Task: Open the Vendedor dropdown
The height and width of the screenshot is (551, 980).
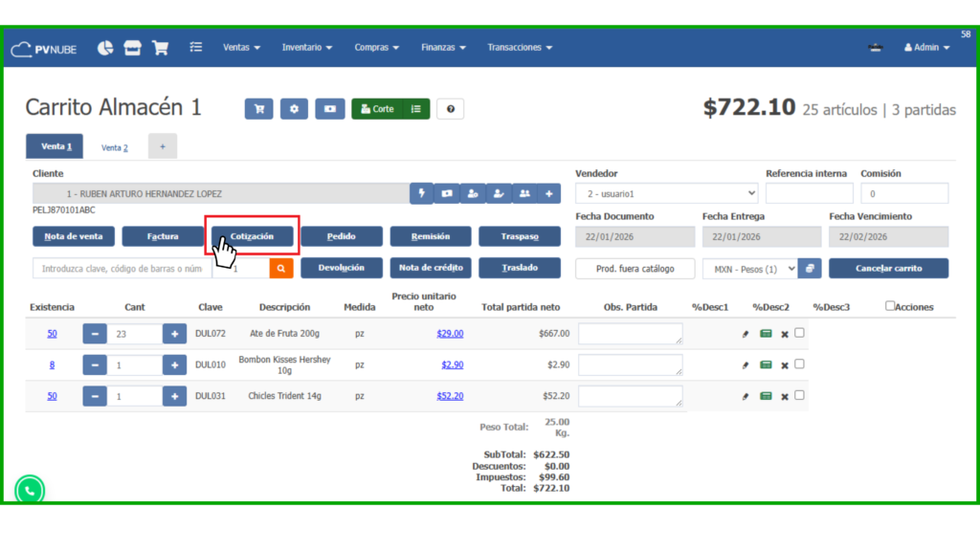Action: click(666, 193)
